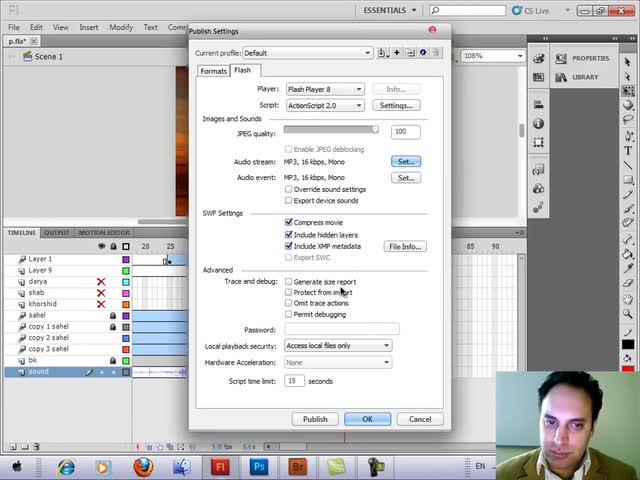Open the Align panel icon
The height and width of the screenshot is (480, 640).
click(538, 104)
